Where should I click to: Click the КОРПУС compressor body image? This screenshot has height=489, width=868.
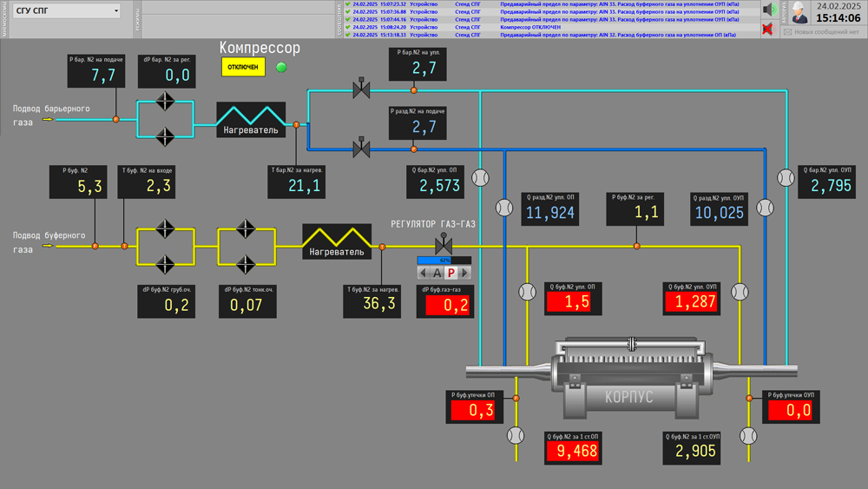[631, 377]
